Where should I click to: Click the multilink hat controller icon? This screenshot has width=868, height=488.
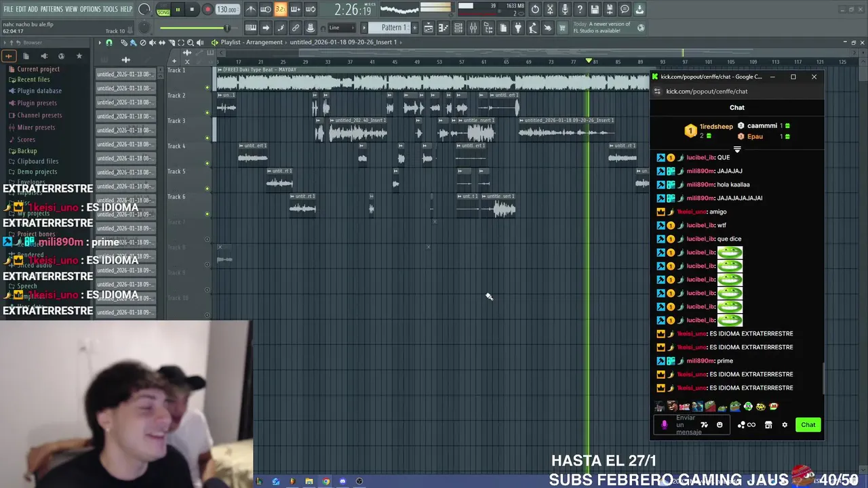(311, 28)
